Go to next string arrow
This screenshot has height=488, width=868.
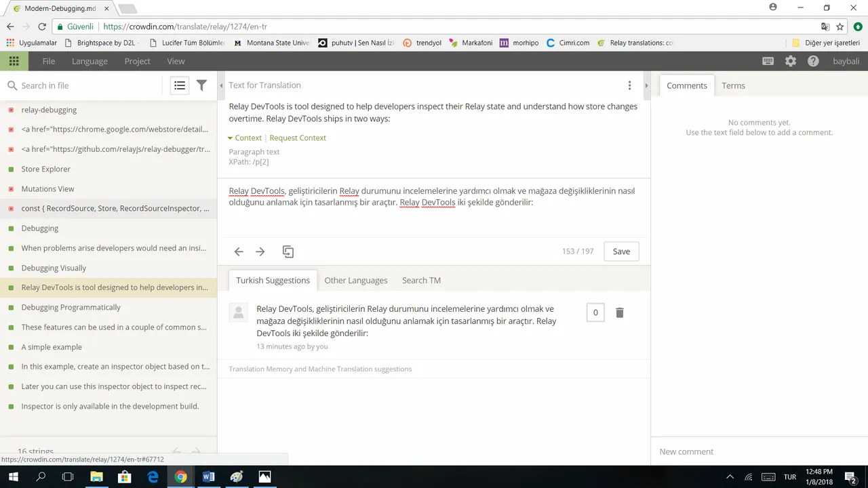coord(260,251)
